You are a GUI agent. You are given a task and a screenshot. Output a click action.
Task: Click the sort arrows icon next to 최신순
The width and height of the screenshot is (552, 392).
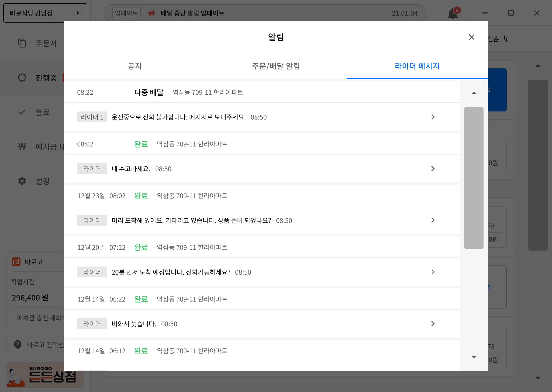pos(506,39)
